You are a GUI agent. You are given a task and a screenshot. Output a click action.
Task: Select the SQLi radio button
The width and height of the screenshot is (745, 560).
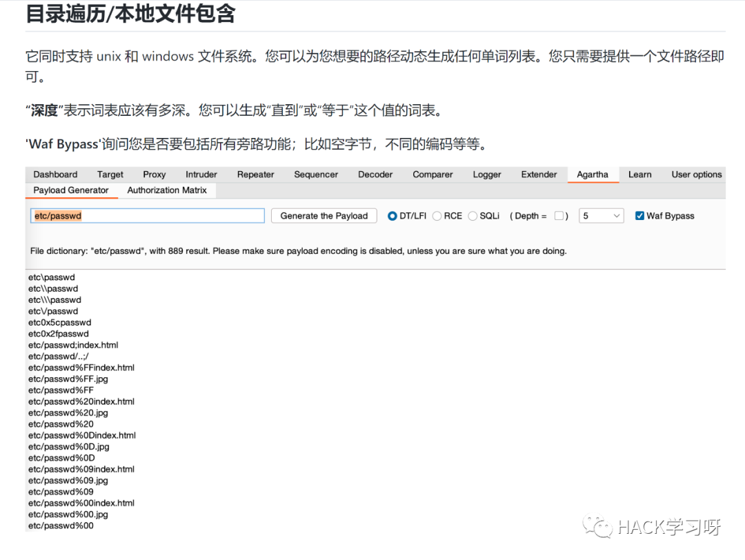tap(473, 216)
